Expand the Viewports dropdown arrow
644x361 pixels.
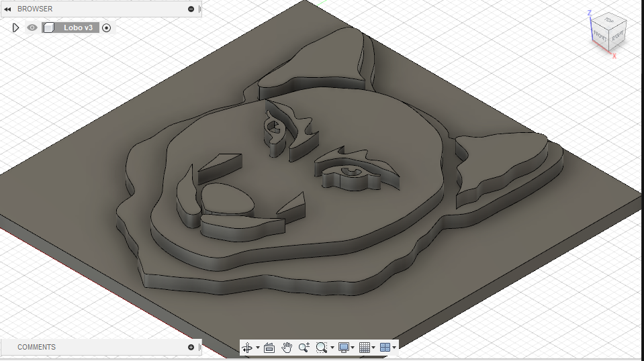pyautogui.click(x=394, y=348)
